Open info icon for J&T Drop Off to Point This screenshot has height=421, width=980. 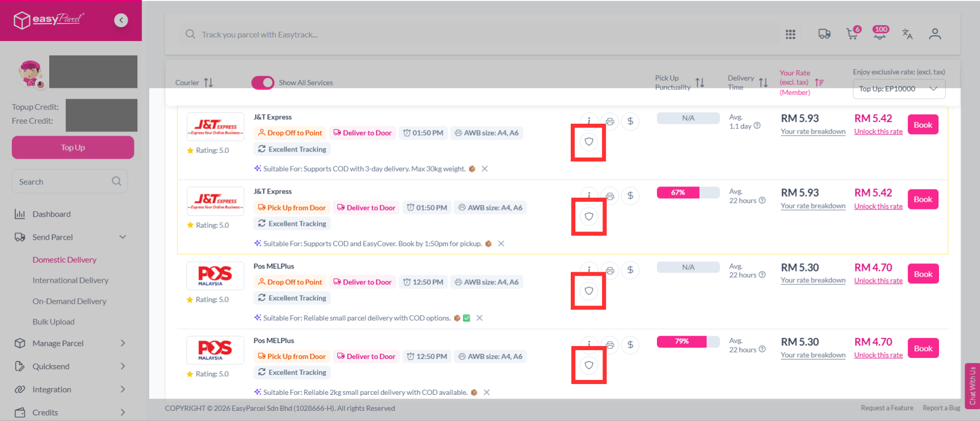[x=589, y=120]
